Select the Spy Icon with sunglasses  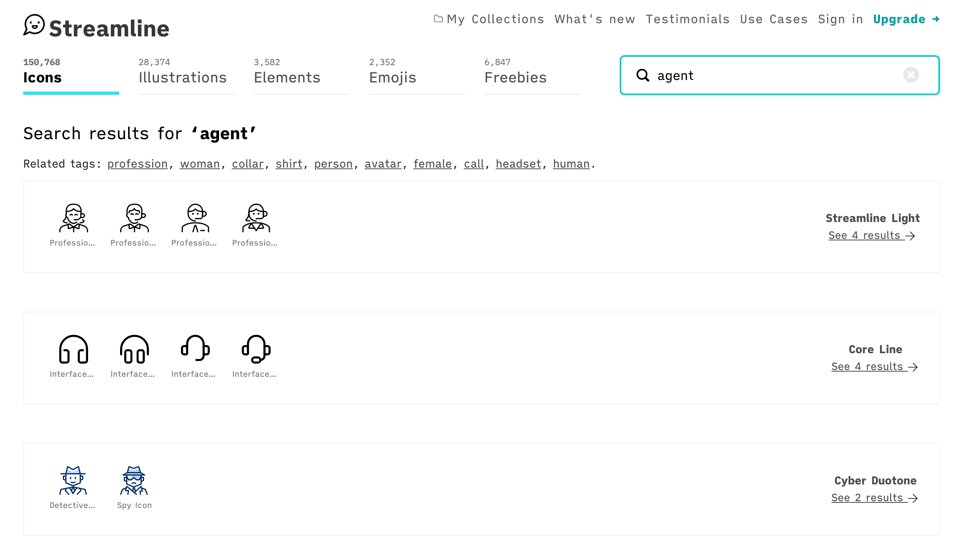[134, 480]
